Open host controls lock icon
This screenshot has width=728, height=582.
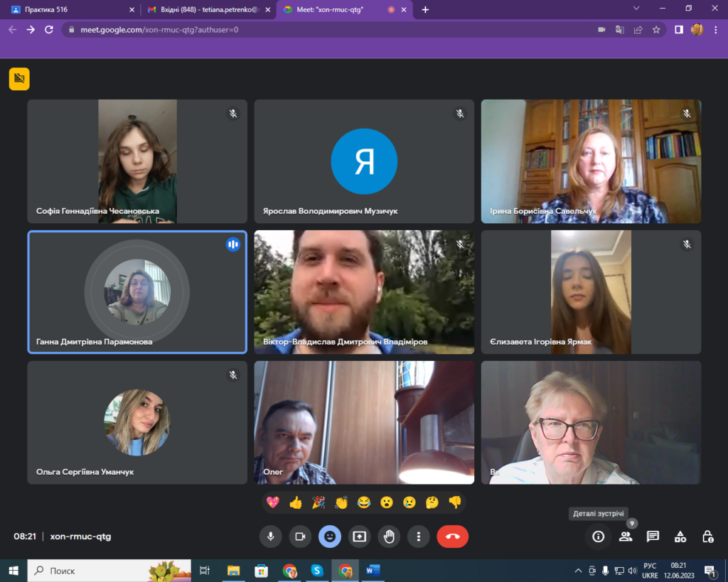(x=707, y=537)
